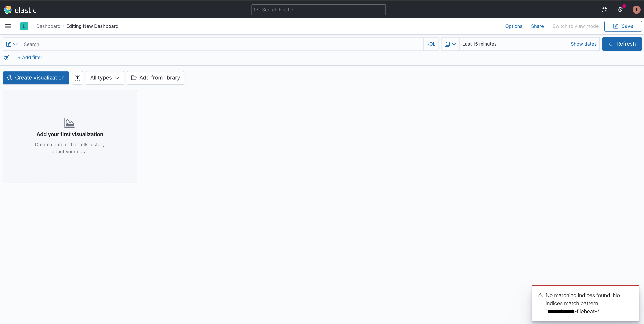
Task: Open the hamburger navigation menu
Action: pyautogui.click(x=8, y=26)
